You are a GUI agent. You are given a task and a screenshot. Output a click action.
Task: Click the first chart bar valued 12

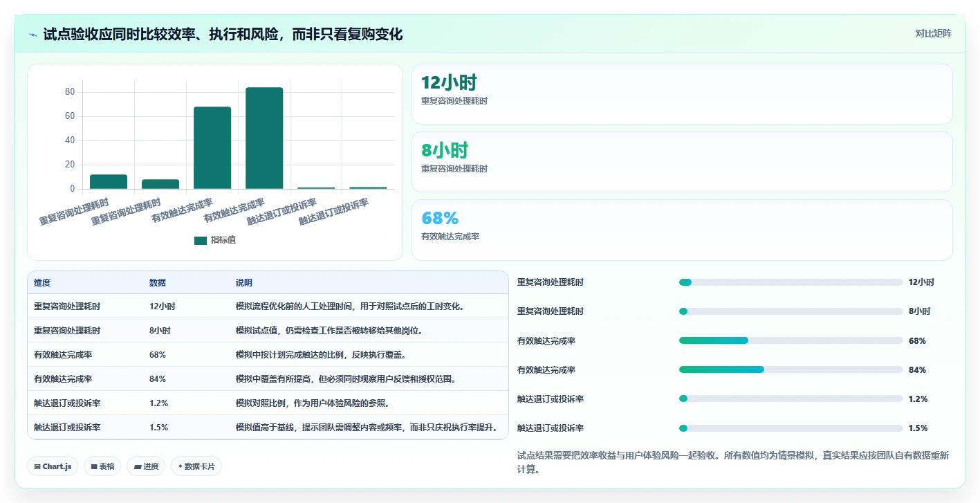(x=109, y=181)
